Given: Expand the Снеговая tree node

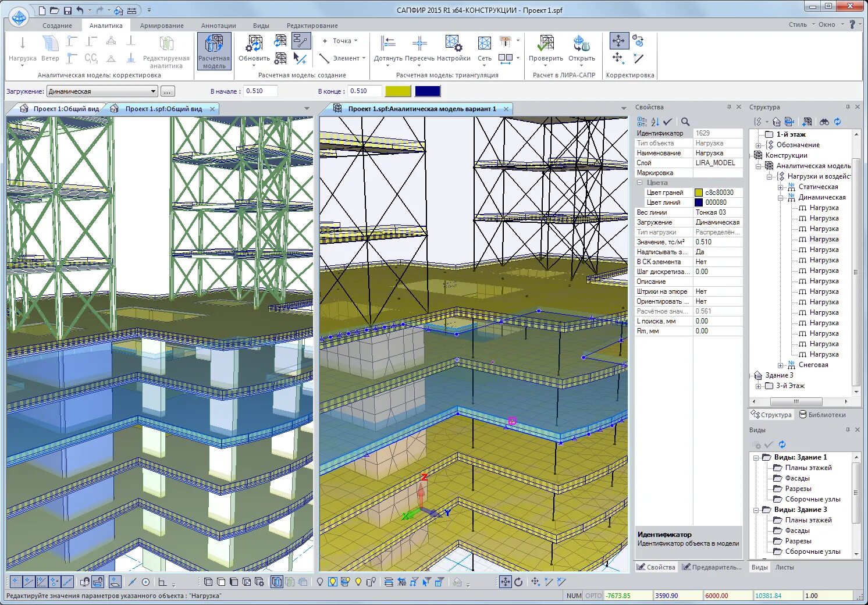Looking at the screenshot, I should click(780, 365).
